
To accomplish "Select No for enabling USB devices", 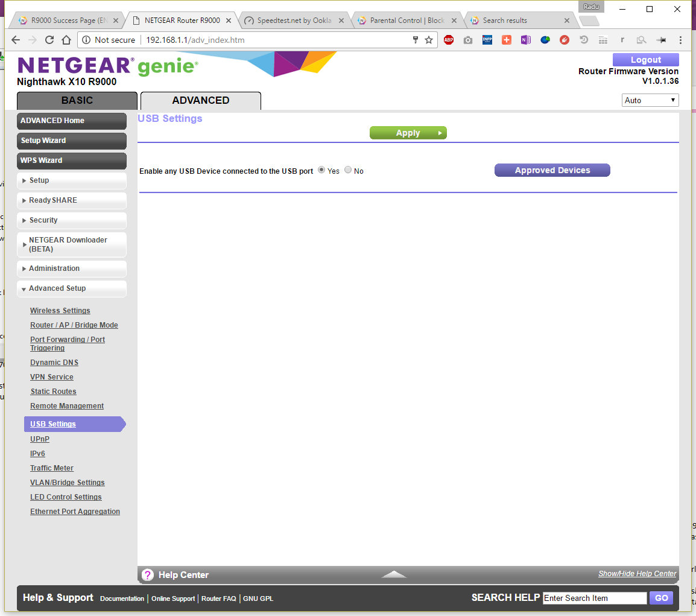I will [348, 170].
